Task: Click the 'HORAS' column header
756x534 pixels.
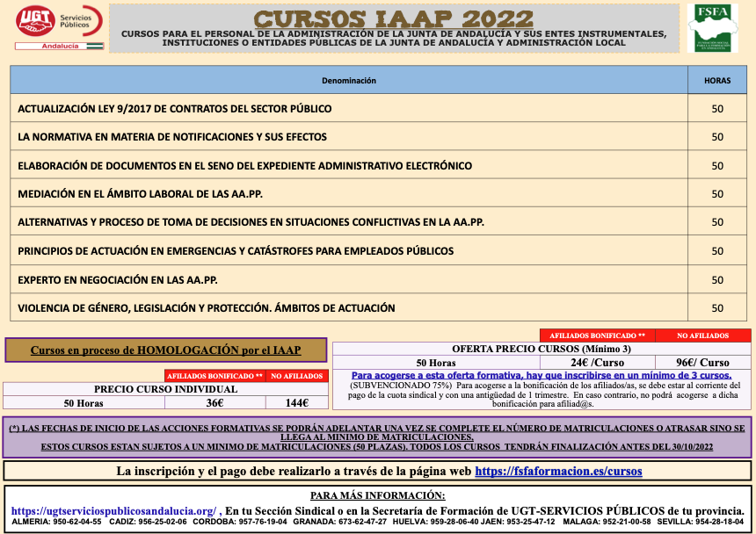Action: point(717,81)
